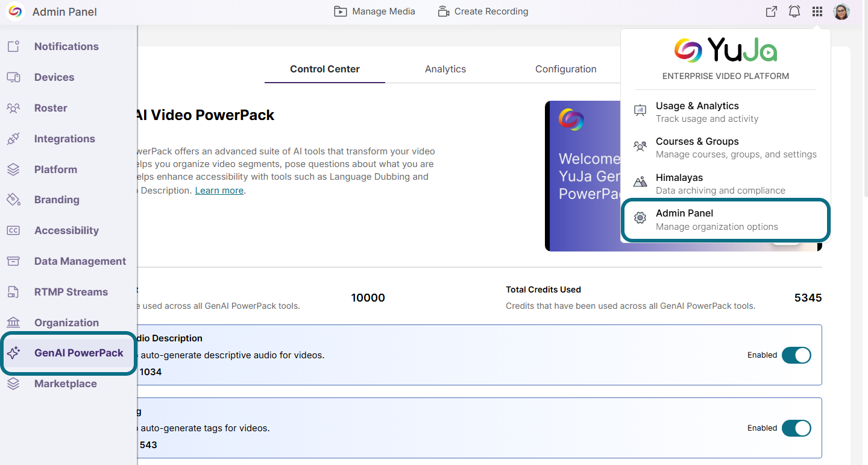Select Admin Panel in the apps menu

pyautogui.click(x=726, y=220)
